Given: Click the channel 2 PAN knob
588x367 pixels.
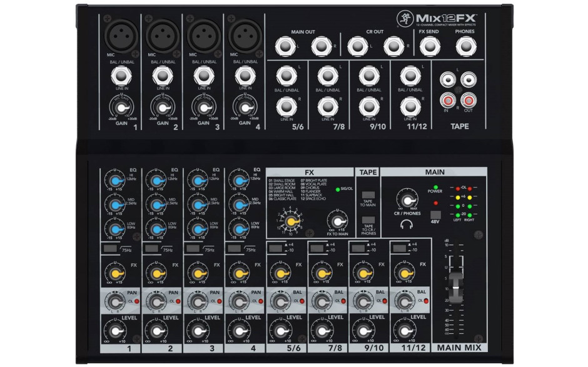Looking at the screenshot, I should point(156,301).
